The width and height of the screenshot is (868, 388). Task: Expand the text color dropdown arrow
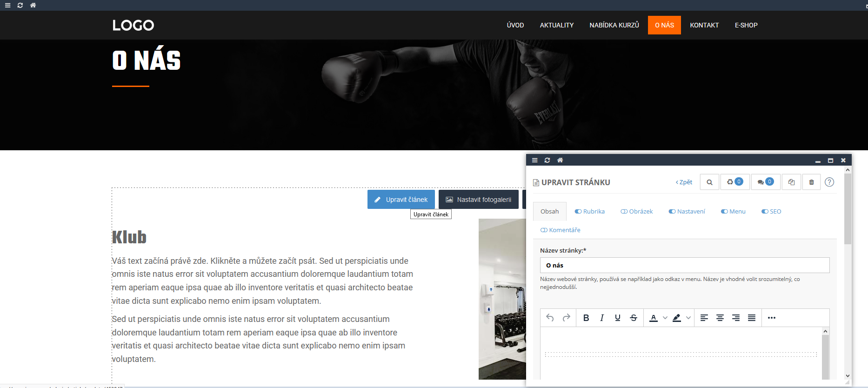click(665, 318)
